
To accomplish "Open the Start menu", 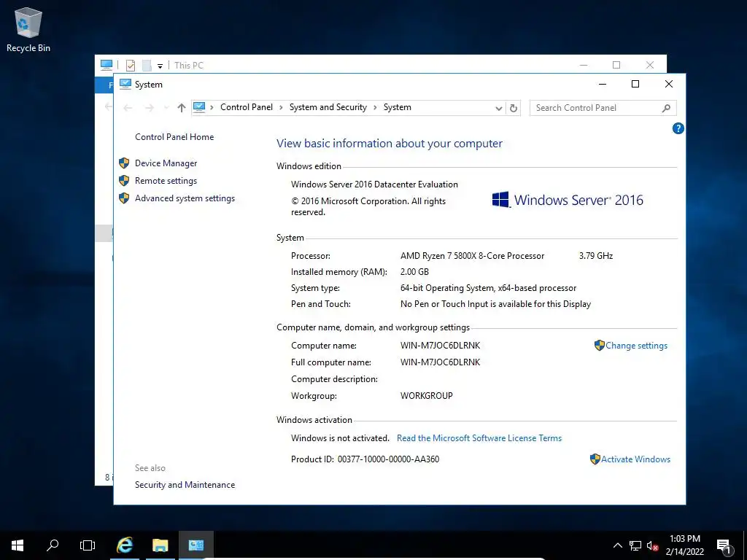I will click(x=18, y=545).
